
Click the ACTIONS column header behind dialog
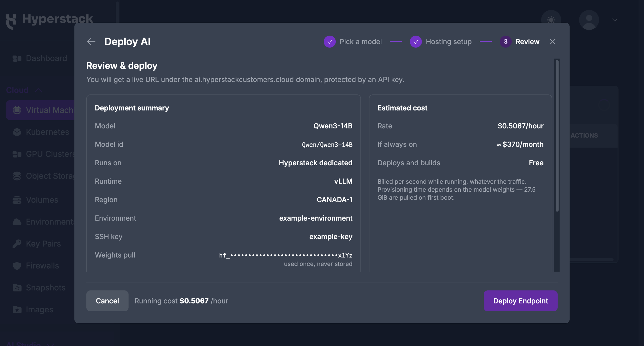(x=584, y=135)
